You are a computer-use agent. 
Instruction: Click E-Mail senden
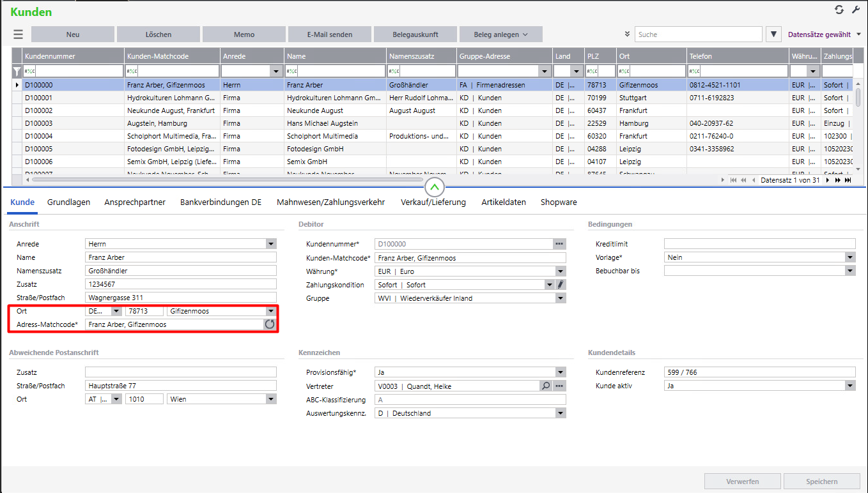pyautogui.click(x=330, y=34)
